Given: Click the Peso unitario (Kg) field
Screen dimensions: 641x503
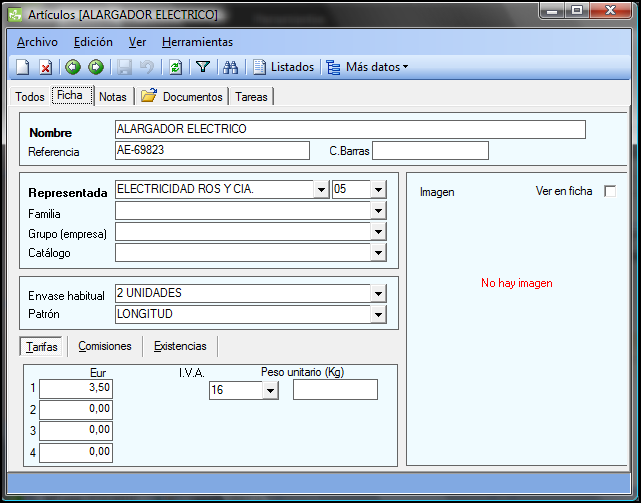Looking at the screenshot, I should click(x=335, y=390).
